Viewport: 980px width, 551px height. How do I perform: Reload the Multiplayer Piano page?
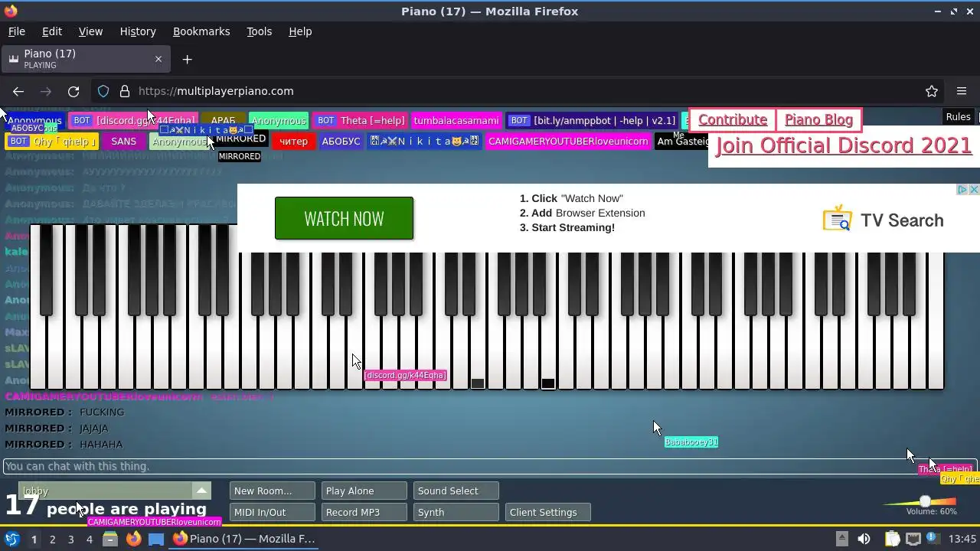[x=73, y=91]
